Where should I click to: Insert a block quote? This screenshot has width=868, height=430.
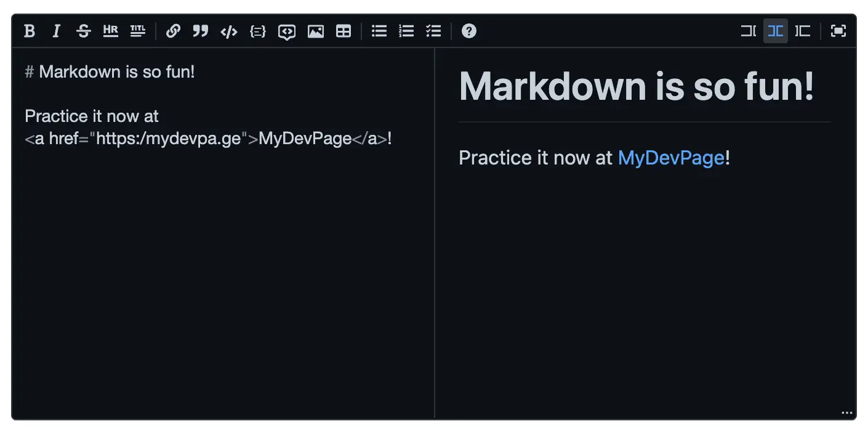point(201,31)
